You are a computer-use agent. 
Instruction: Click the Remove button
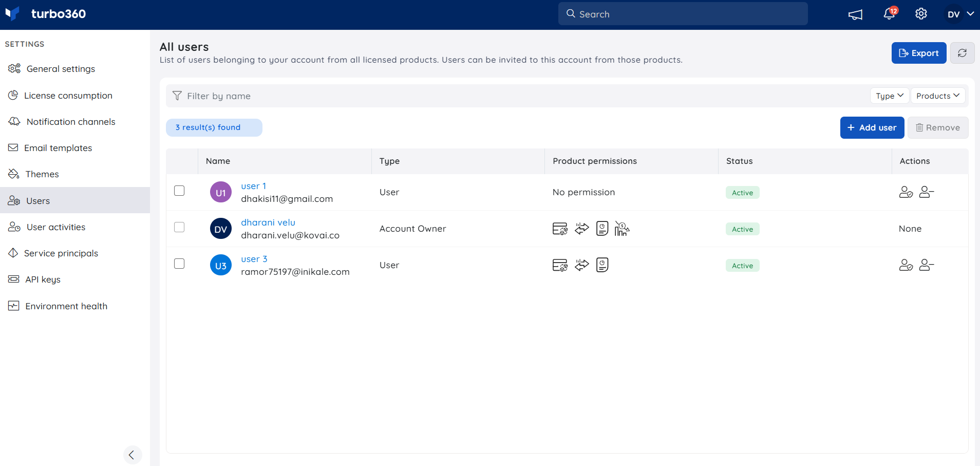tap(938, 127)
